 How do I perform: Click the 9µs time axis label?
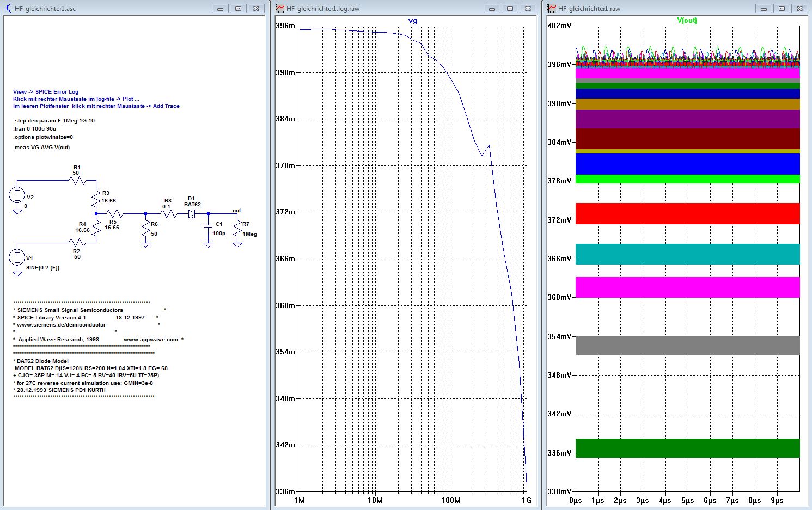[777, 500]
